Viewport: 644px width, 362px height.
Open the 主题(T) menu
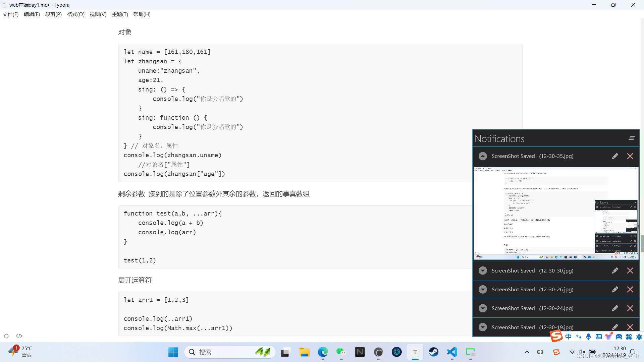point(120,14)
